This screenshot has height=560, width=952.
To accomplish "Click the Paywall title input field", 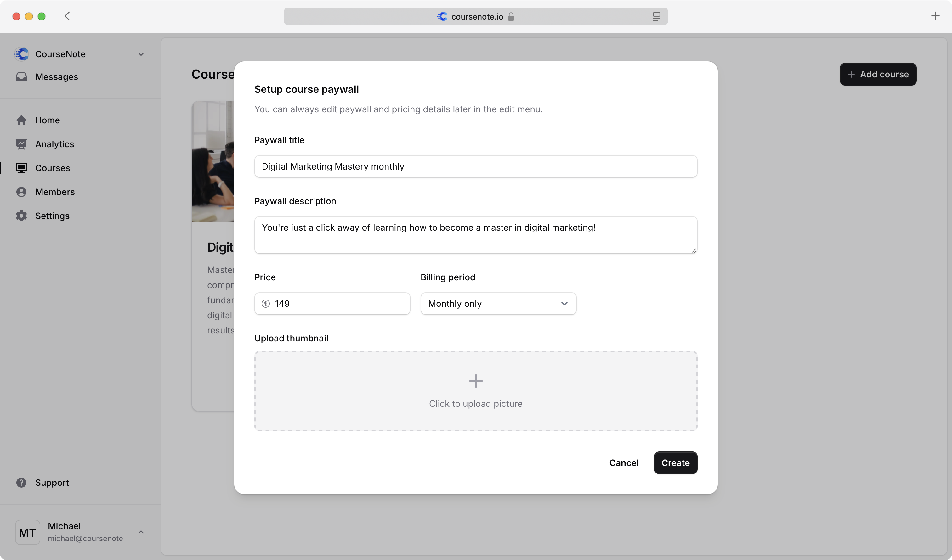I will (475, 166).
